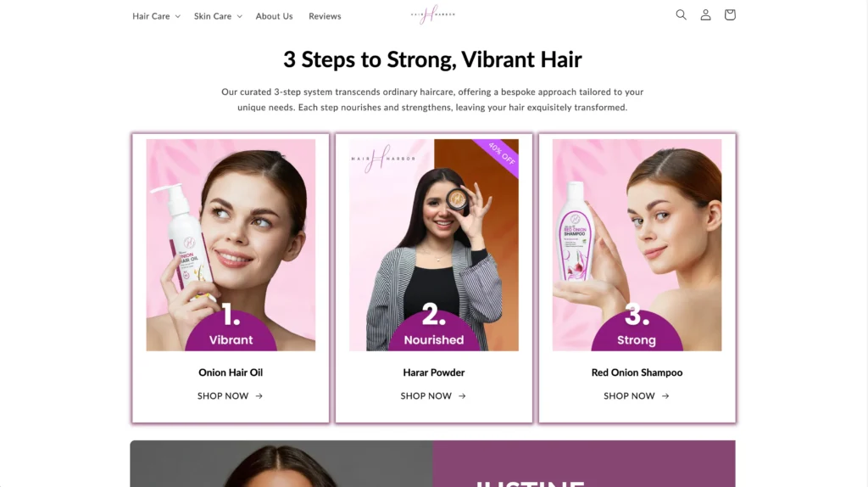Click the arrow next to Red Onion Shampoo Shop Now
The height and width of the screenshot is (487, 868).
point(665,396)
